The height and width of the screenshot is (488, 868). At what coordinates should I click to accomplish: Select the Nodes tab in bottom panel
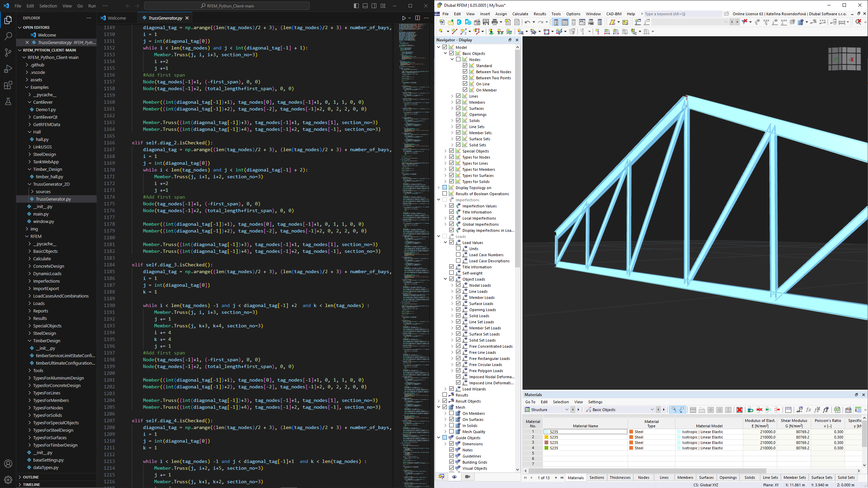(x=643, y=477)
